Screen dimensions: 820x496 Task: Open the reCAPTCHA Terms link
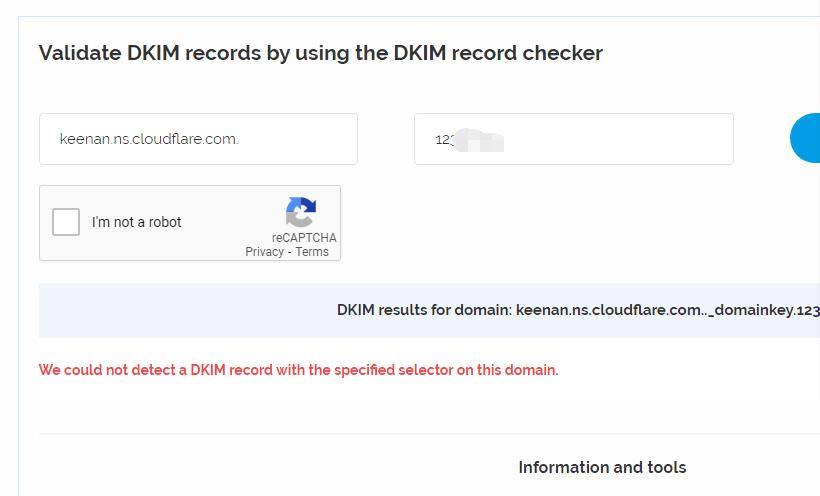click(x=312, y=252)
